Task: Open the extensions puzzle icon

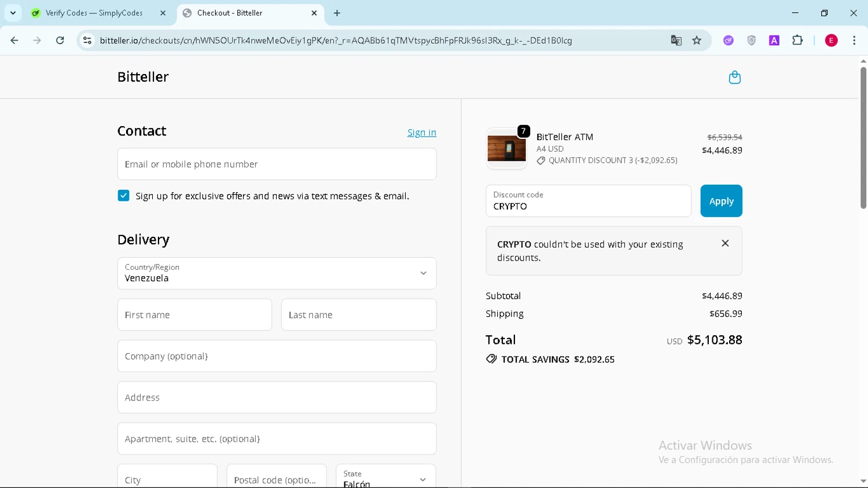Action: tap(797, 41)
